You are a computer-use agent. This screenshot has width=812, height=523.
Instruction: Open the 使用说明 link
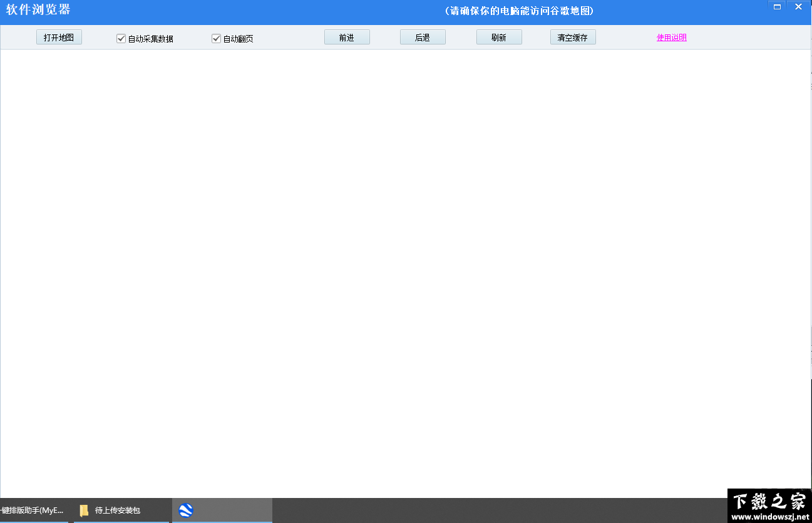click(672, 38)
